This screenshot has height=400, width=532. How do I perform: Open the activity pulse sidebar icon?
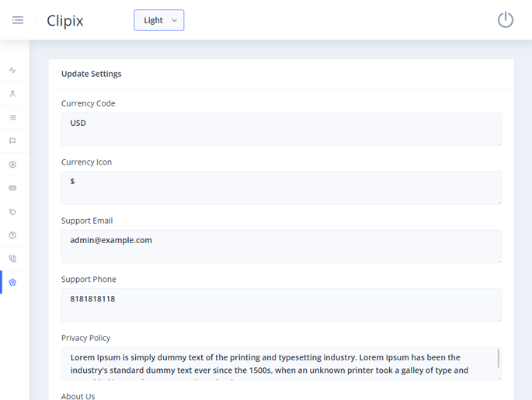(12, 71)
